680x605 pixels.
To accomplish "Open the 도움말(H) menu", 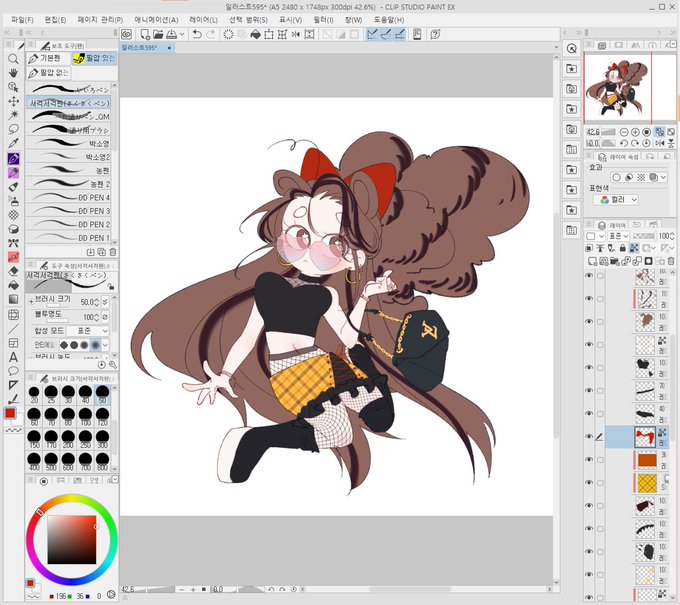I will (x=389, y=20).
